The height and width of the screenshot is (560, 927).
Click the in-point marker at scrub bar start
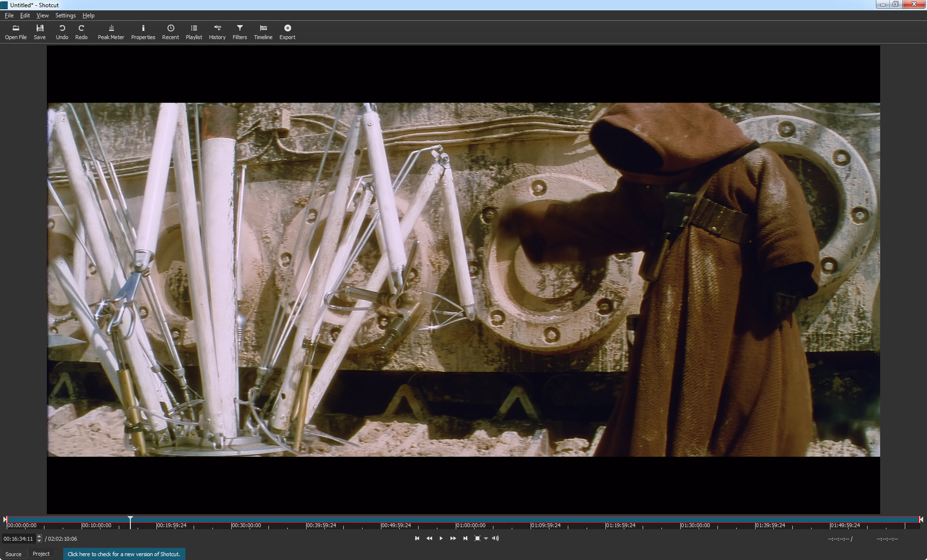click(x=5, y=519)
